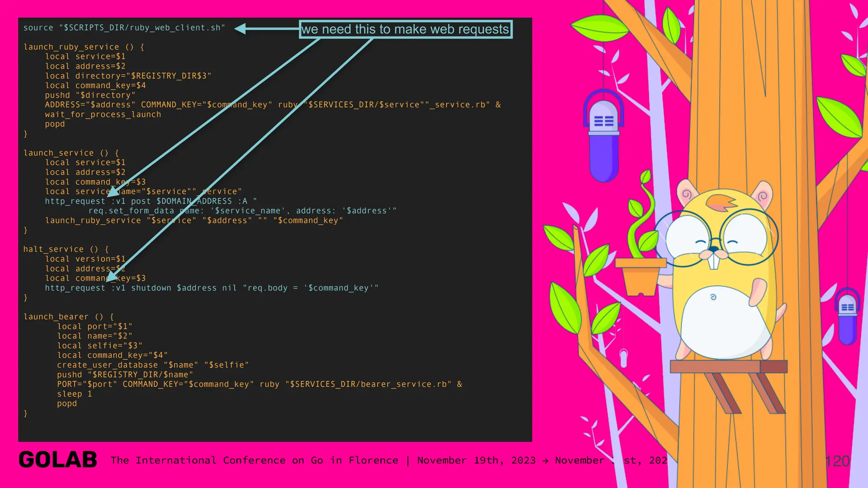
Task: Click the line 'local command_key=$4'
Action: pos(95,86)
